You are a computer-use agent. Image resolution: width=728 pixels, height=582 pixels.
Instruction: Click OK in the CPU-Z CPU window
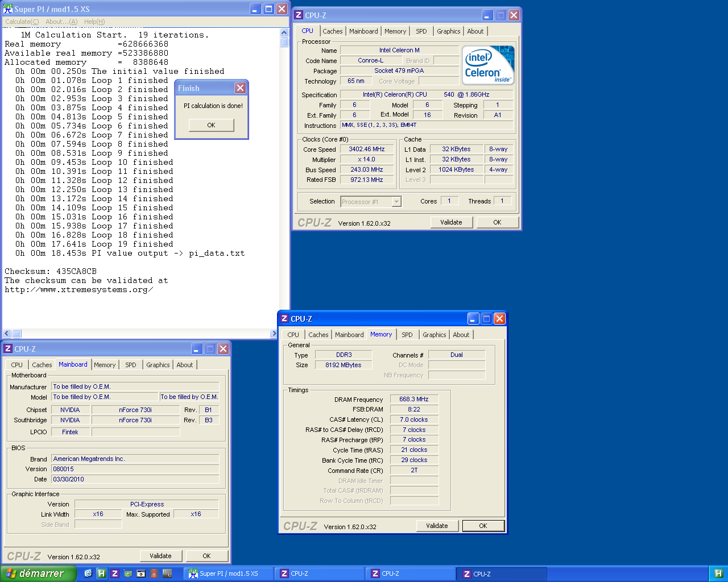(x=497, y=222)
